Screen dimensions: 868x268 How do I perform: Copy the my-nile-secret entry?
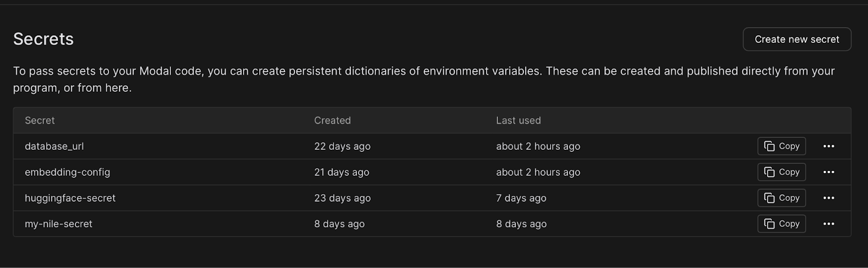click(781, 224)
